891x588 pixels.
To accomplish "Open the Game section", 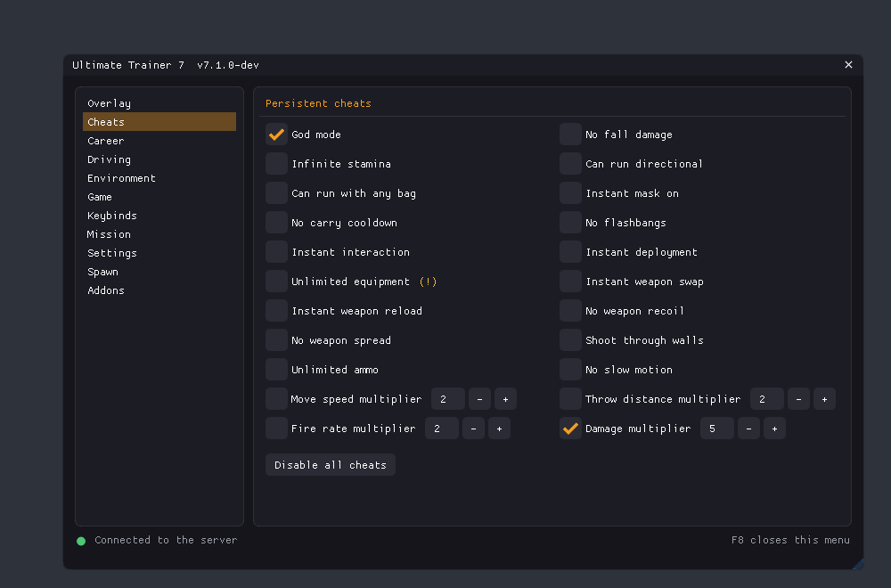I will point(159,197).
